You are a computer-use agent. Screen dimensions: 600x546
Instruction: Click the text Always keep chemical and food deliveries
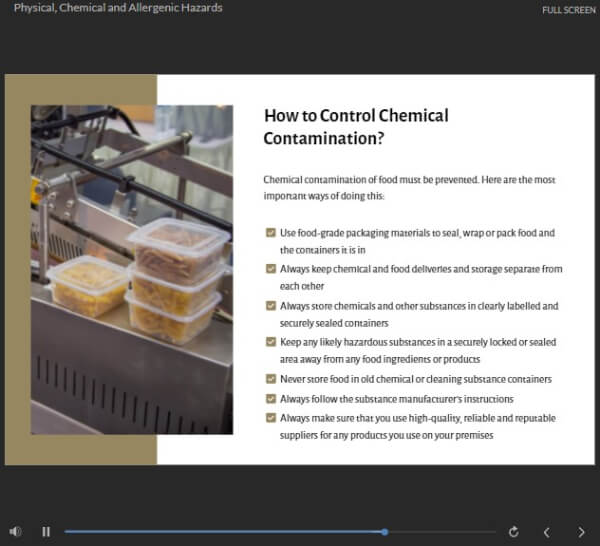(x=421, y=277)
